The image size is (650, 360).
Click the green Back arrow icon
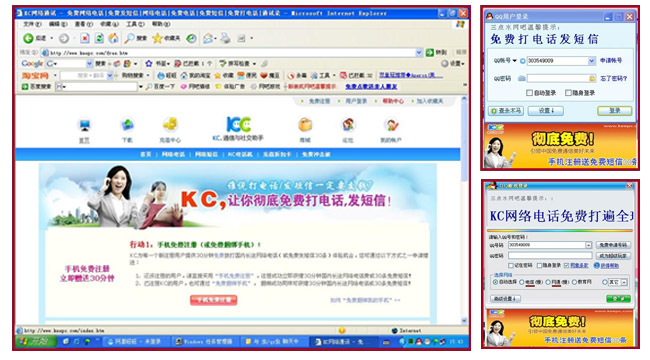point(28,38)
